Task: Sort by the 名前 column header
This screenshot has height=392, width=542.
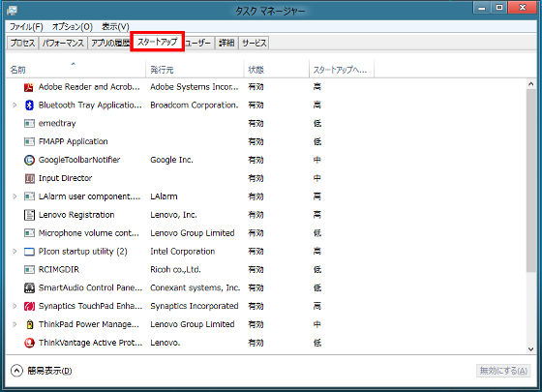Action: [76, 70]
